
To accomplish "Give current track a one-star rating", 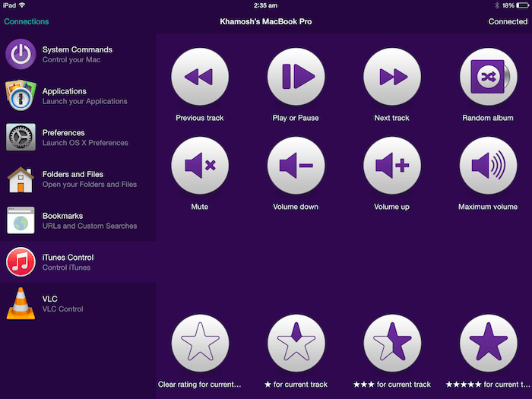I will (x=296, y=343).
